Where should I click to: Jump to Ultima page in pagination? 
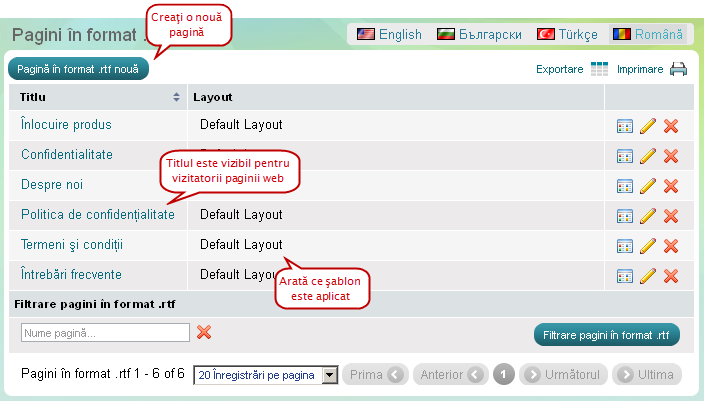(647, 375)
